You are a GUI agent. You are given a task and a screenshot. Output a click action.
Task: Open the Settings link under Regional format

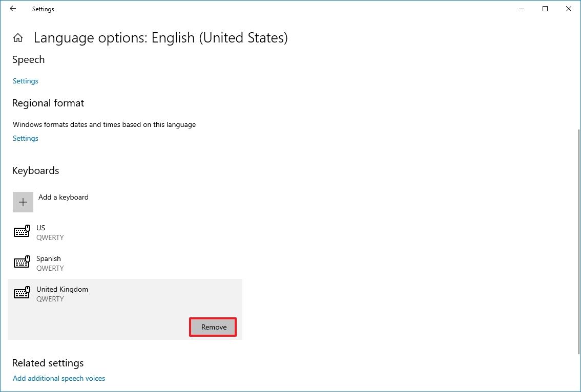[26, 138]
